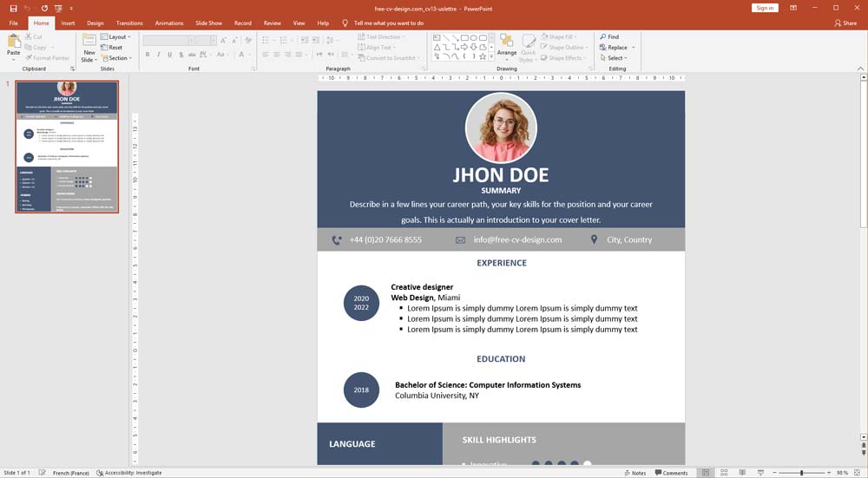Image resolution: width=868 pixels, height=478 pixels.
Task: Increase list indent level
Action: (x=316, y=41)
